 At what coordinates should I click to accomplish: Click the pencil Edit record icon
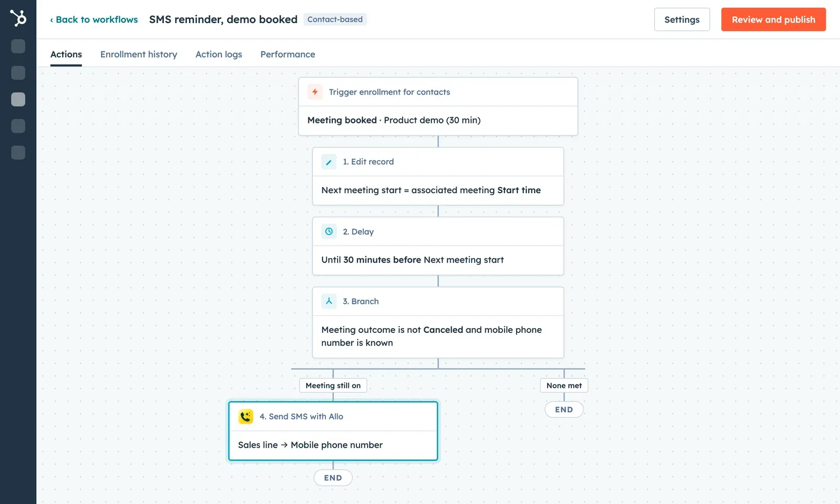[x=329, y=162]
